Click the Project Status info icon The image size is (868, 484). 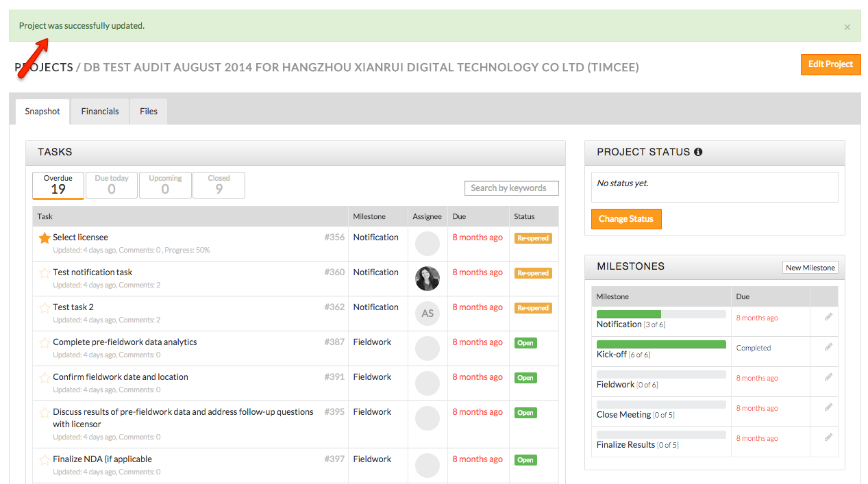698,152
